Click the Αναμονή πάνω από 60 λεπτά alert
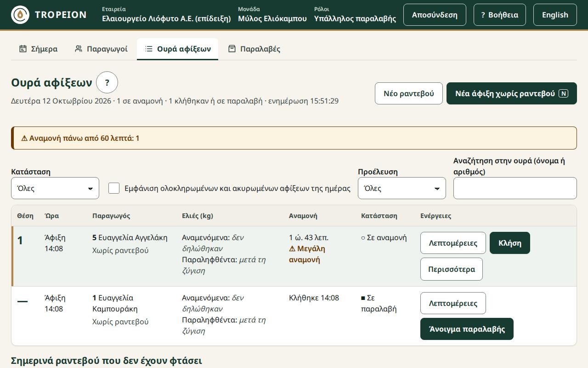The image size is (588, 368). 294,138
